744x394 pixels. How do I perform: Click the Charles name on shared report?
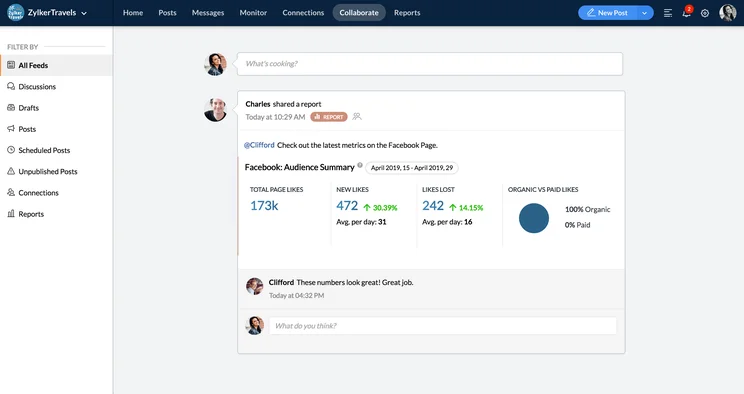[x=258, y=104]
